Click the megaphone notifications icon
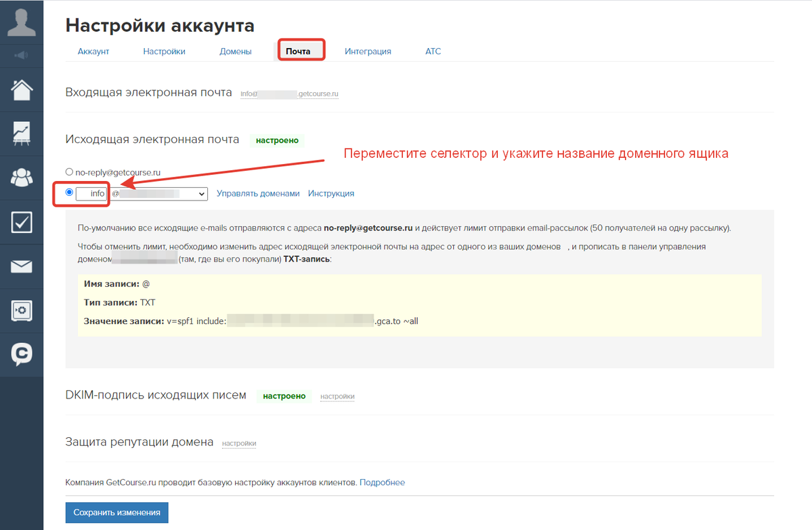 coord(21,56)
